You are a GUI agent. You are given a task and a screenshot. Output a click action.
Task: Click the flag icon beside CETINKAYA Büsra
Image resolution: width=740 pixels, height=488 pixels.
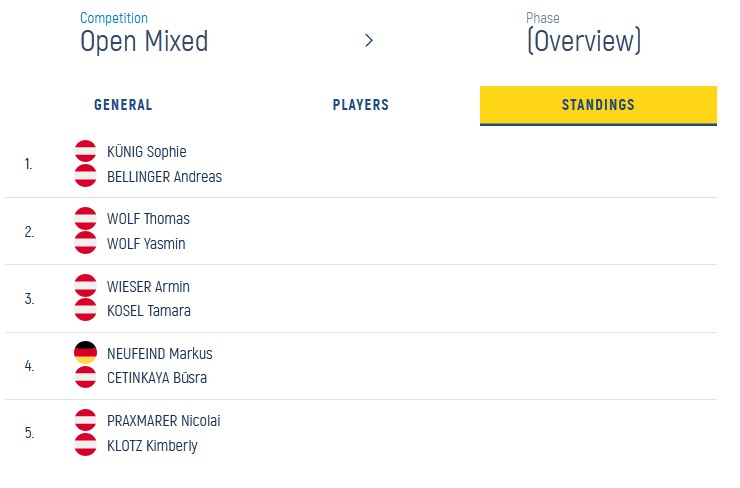[86, 377]
